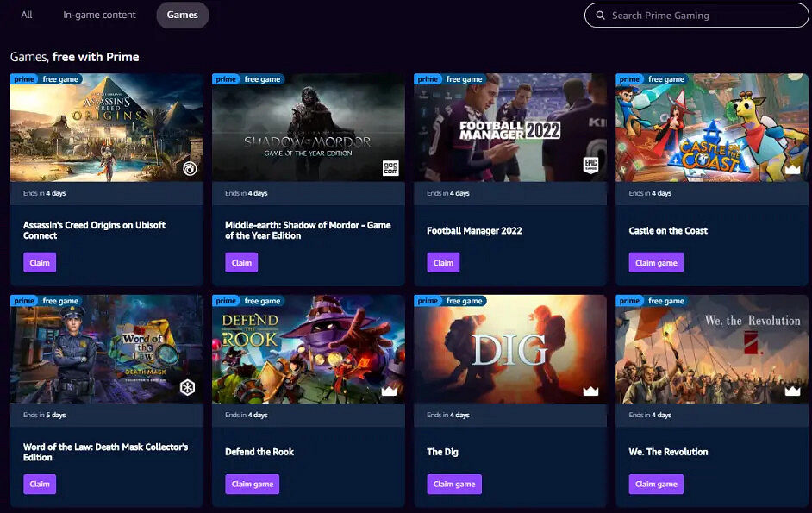Claim Middle-earth: Shadow of Mordor
Screen dimensions: 812x513
241,263
